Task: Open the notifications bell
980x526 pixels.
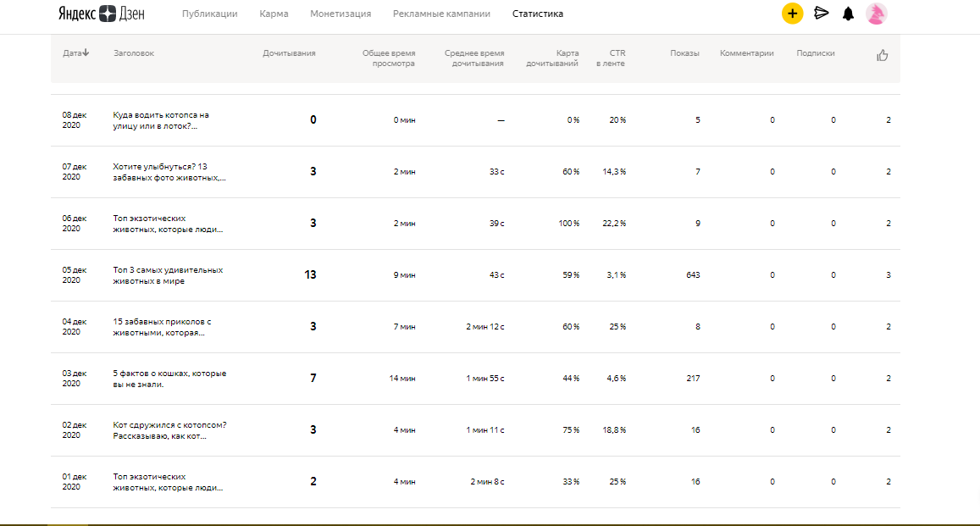Action: tap(848, 14)
